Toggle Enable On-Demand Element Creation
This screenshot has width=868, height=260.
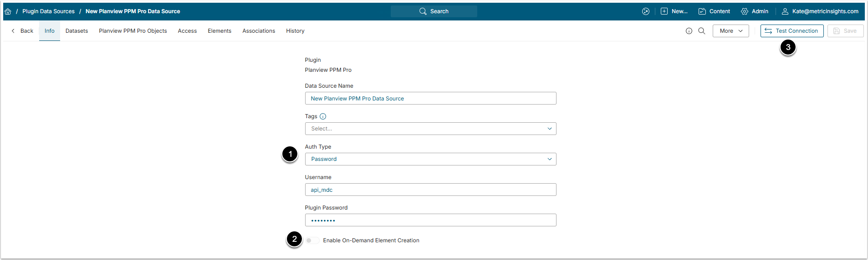tap(312, 240)
